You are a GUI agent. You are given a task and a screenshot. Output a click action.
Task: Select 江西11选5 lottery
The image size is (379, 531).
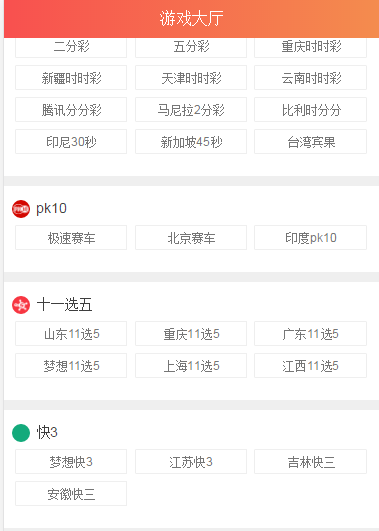(311, 366)
